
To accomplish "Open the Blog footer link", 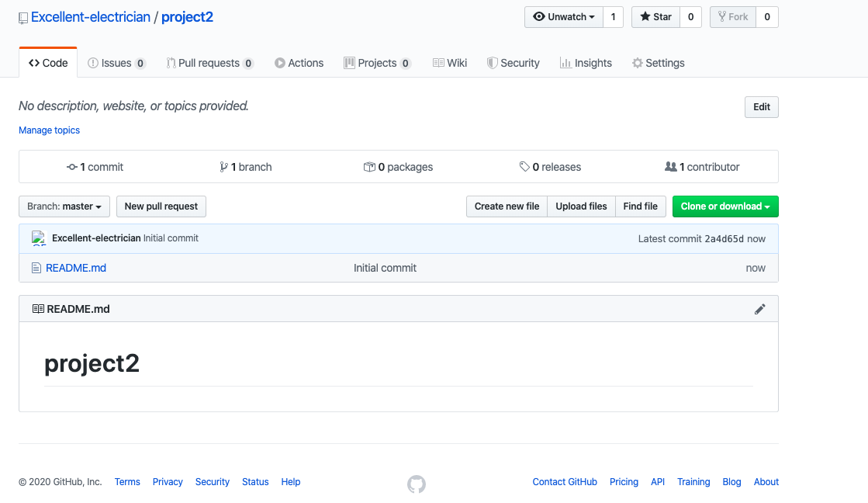I will pos(731,482).
